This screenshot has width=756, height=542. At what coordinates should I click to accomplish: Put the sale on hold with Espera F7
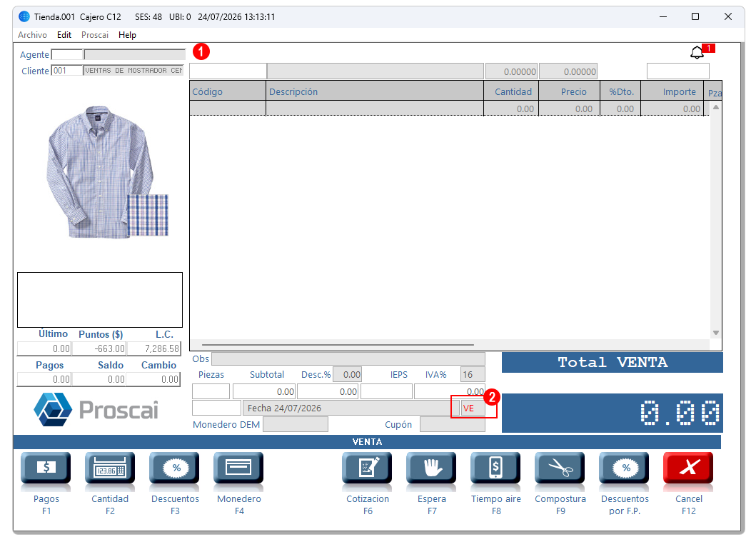(x=431, y=467)
